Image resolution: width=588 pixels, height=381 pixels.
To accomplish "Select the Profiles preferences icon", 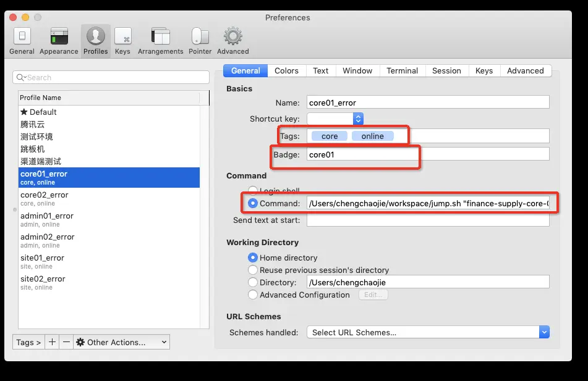I will (x=96, y=41).
